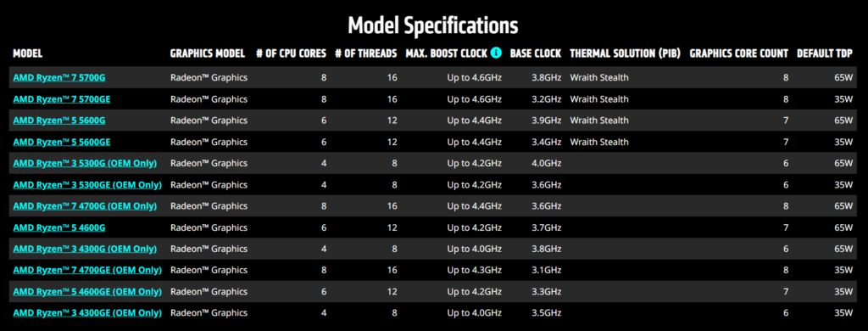Click the GRAPHICS MODEL column header

[208, 53]
